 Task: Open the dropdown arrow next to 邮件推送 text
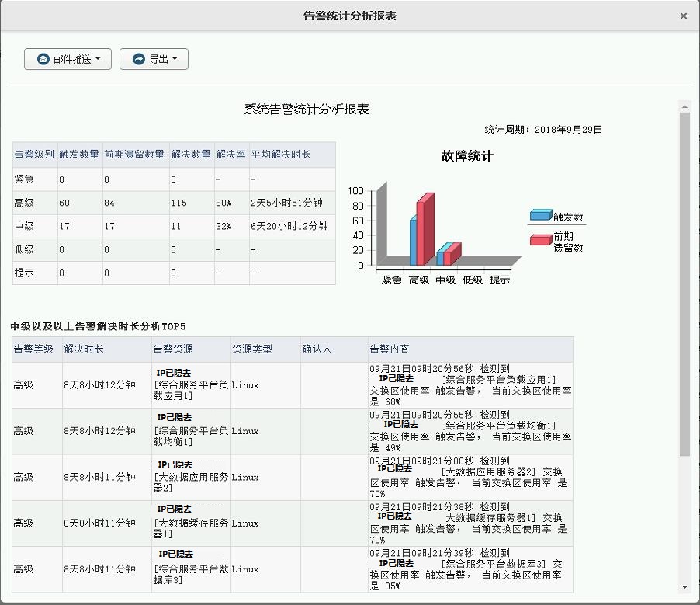point(97,58)
